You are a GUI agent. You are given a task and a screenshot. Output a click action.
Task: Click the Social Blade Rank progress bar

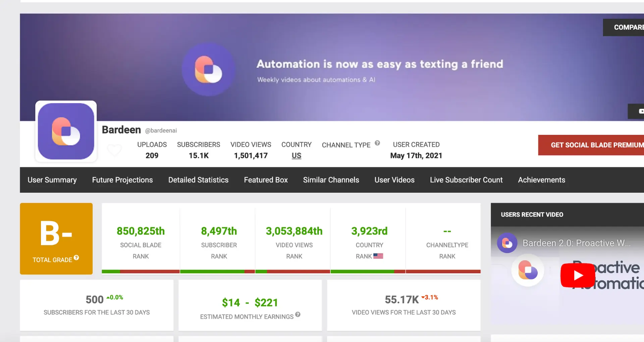141,272
